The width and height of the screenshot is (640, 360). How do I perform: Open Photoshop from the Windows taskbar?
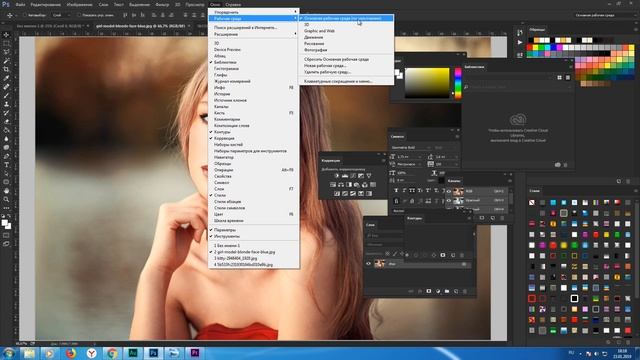153,353
